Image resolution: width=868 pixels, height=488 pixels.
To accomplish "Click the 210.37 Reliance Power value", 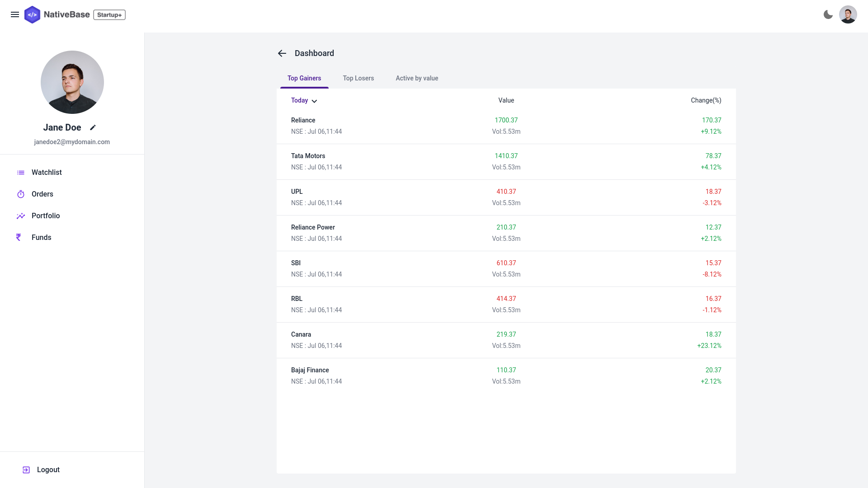I will 506,227.
